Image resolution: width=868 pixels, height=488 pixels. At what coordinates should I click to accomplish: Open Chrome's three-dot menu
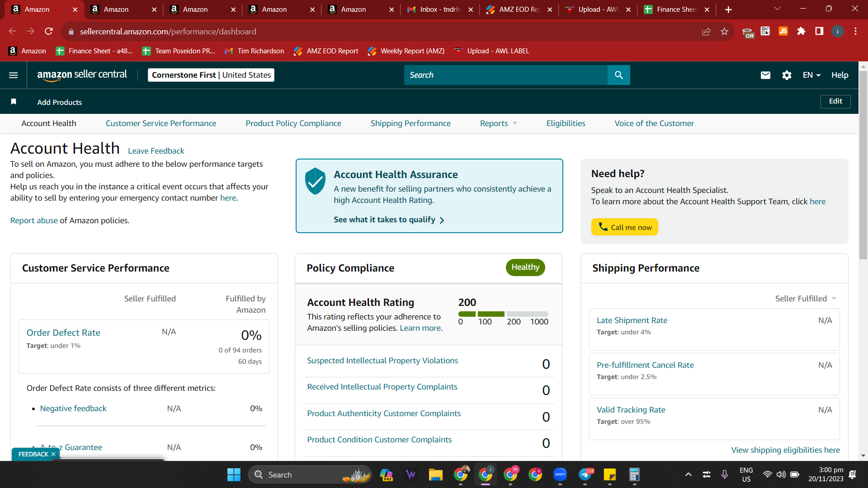tap(855, 31)
